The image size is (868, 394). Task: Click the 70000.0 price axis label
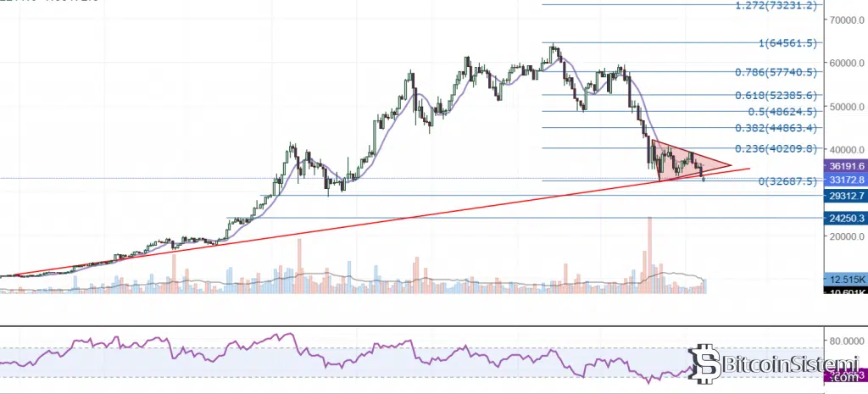coord(843,19)
